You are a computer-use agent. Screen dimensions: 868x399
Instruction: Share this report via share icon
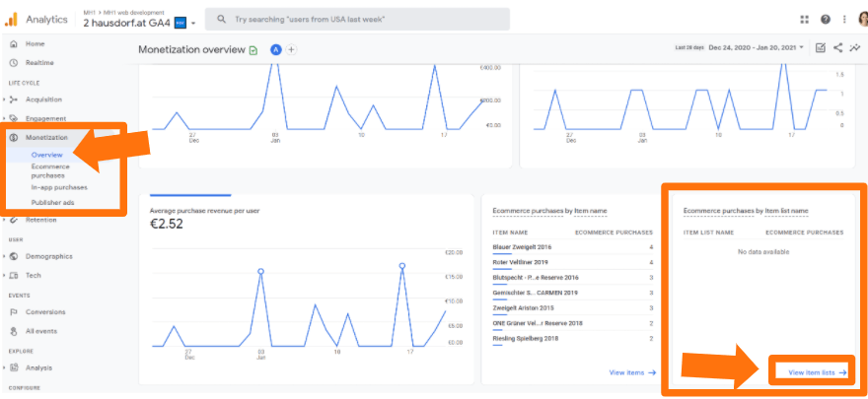pos(837,47)
